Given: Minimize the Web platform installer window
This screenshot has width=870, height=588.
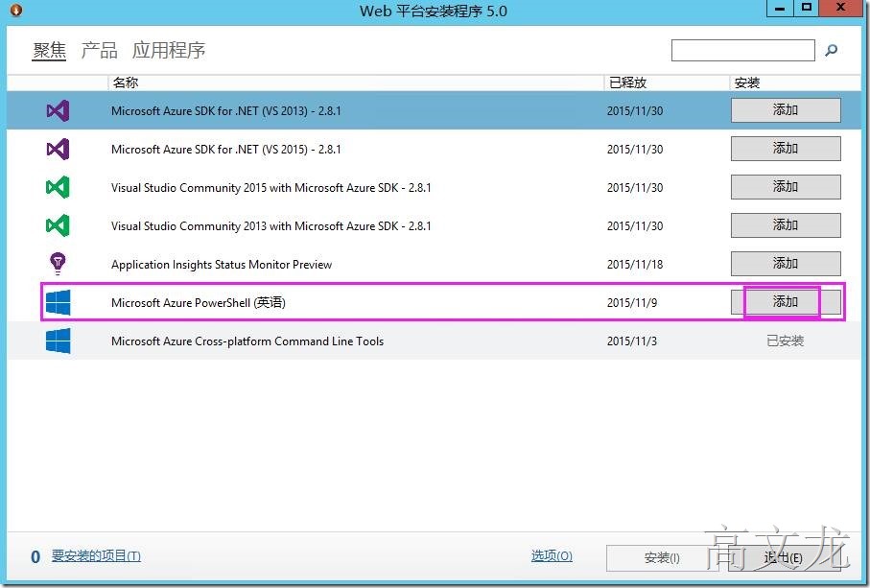Looking at the screenshot, I should click(x=780, y=9).
